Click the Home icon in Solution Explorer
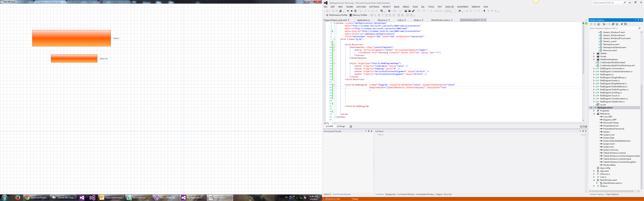This screenshot has height=201, width=644. click(x=599, y=24)
